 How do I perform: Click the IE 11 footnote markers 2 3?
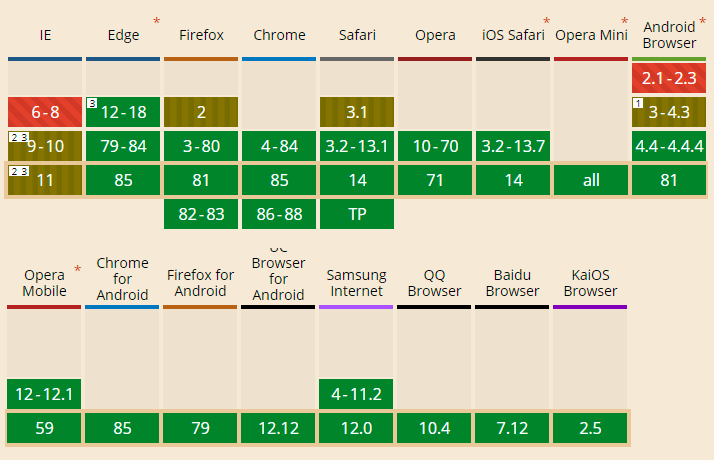point(20,171)
